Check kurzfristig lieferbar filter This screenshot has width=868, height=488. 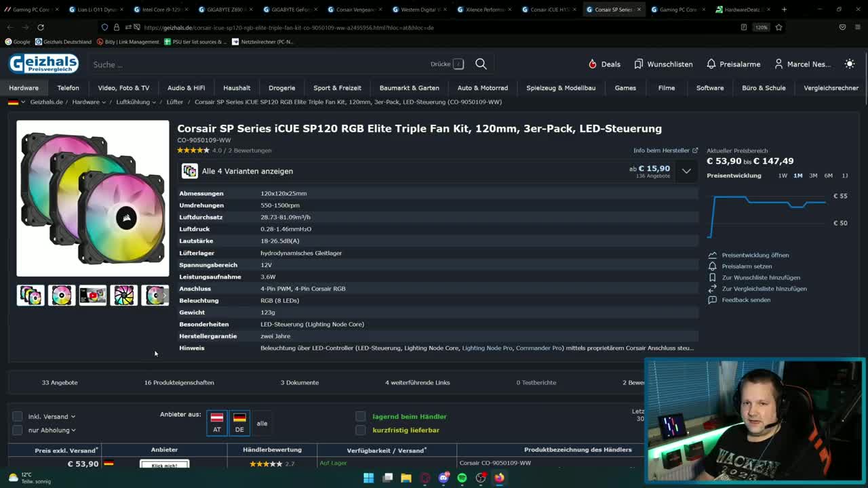[x=361, y=430]
